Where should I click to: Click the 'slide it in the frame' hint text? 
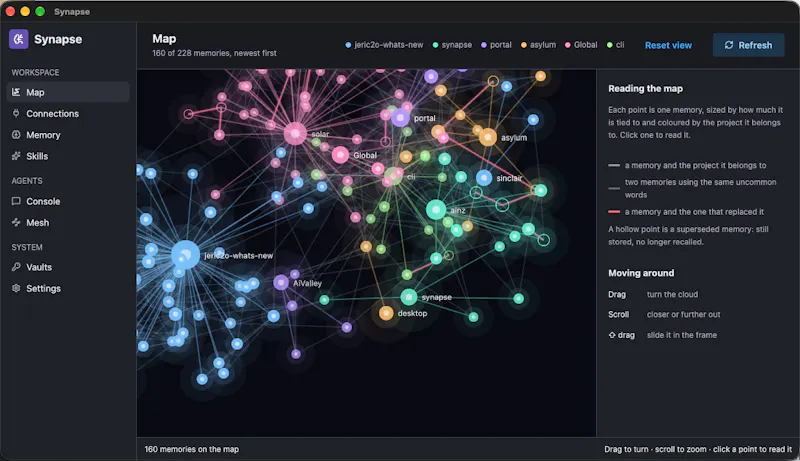(x=682, y=335)
